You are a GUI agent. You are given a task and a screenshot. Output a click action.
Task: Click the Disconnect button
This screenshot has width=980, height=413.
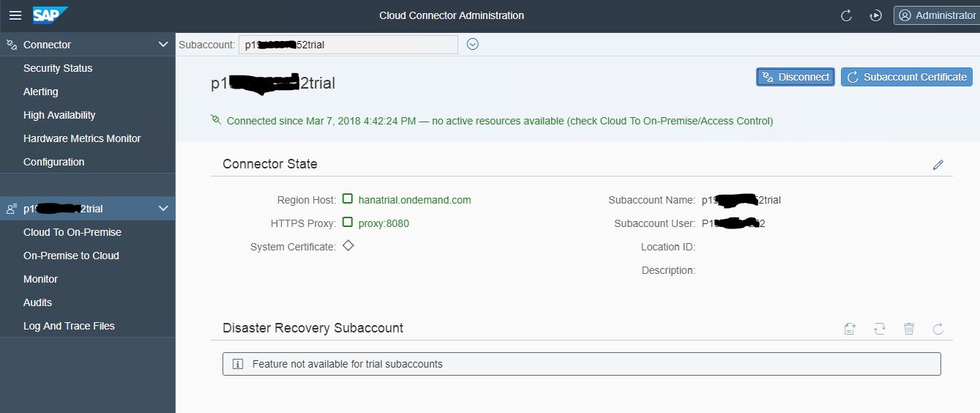click(x=796, y=77)
